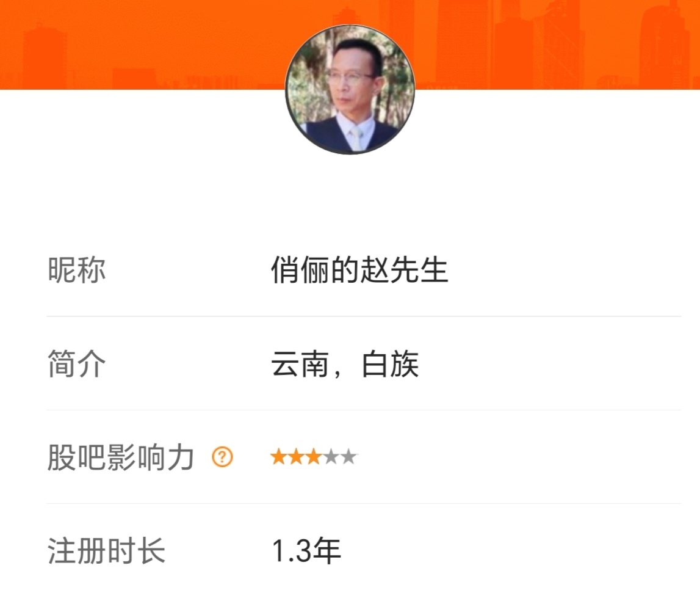Image resolution: width=700 pixels, height=601 pixels.
Task: Tap the white blank area below the avatar
Action: click(350, 192)
